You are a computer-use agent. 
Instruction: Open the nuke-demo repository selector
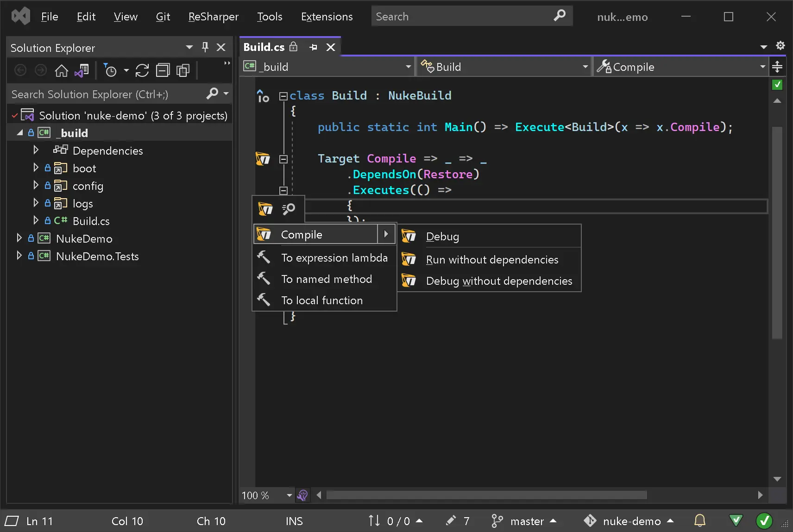629,521
